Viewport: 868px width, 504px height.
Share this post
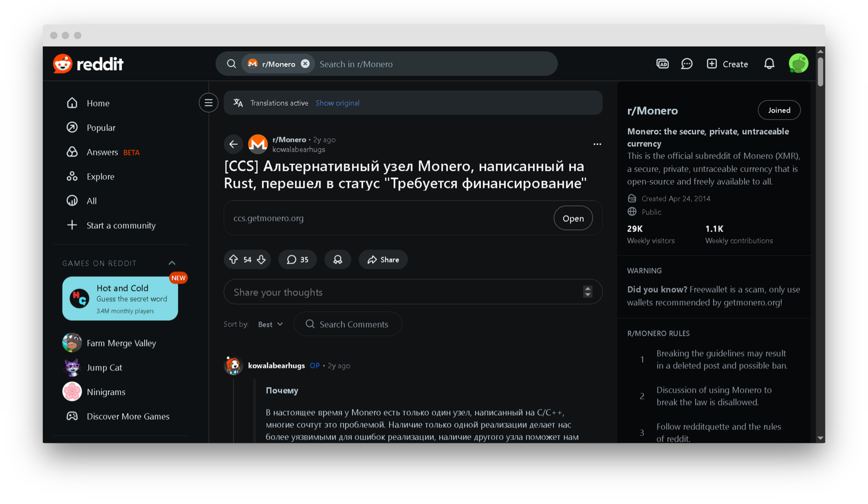click(x=383, y=260)
